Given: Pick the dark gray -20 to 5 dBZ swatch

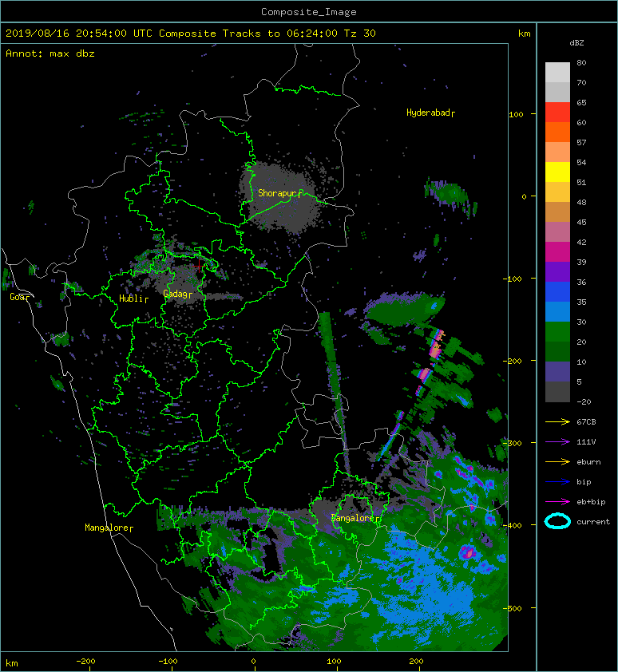Looking at the screenshot, I should click(557, 392).
